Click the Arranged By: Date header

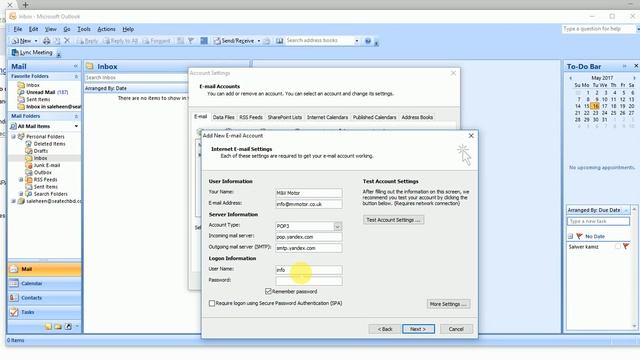click(x=106, y=88)
